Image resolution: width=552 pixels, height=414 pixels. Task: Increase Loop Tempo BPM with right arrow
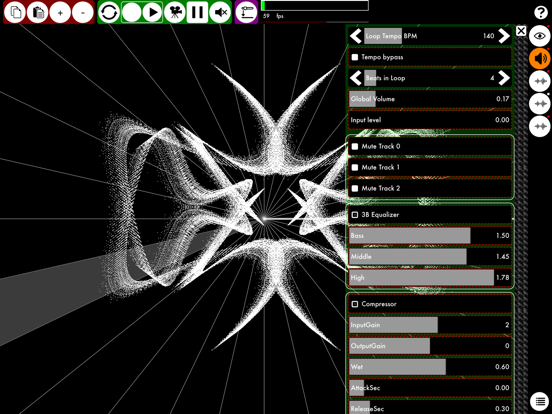[504, 36]
